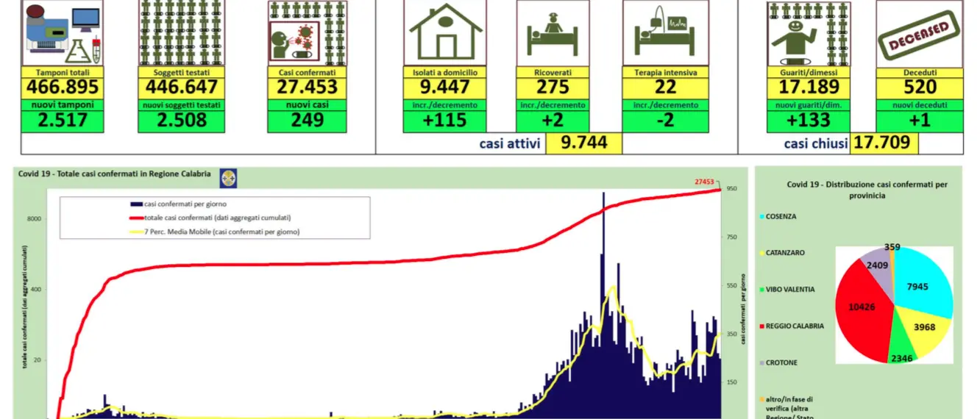This screenshot has height=419, width=980.
Task: Select the COSENZA cyan legend swatch
Action: tap(762, 217)
